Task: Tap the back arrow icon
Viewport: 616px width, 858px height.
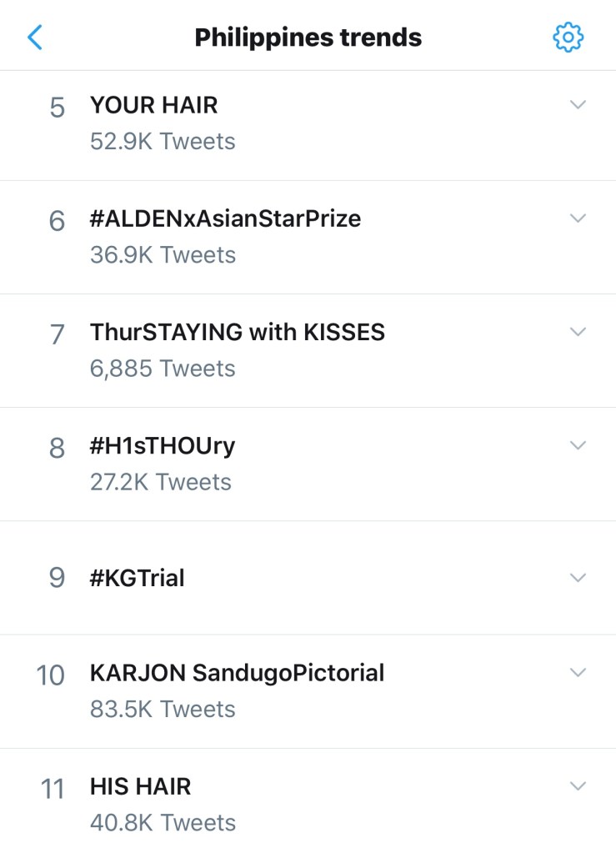Action: tap(35, 38)
